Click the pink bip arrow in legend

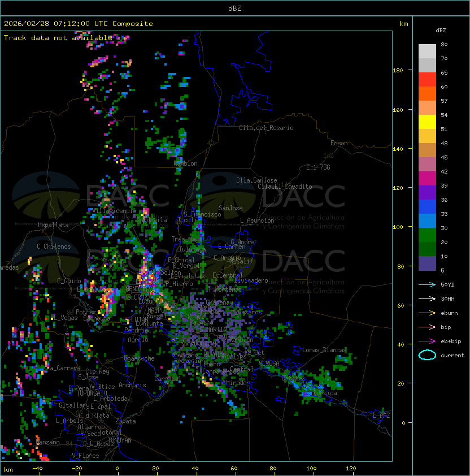point(427,327)
